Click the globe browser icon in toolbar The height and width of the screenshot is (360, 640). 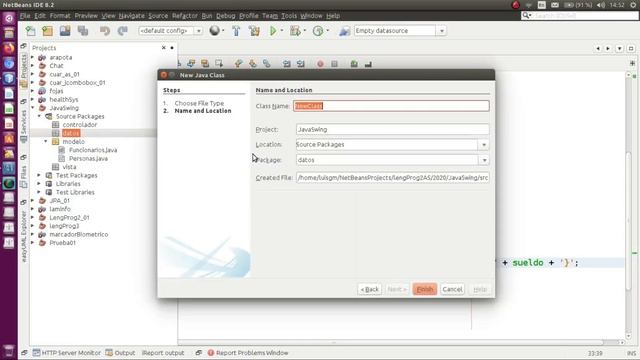click(x=214, y=31)
